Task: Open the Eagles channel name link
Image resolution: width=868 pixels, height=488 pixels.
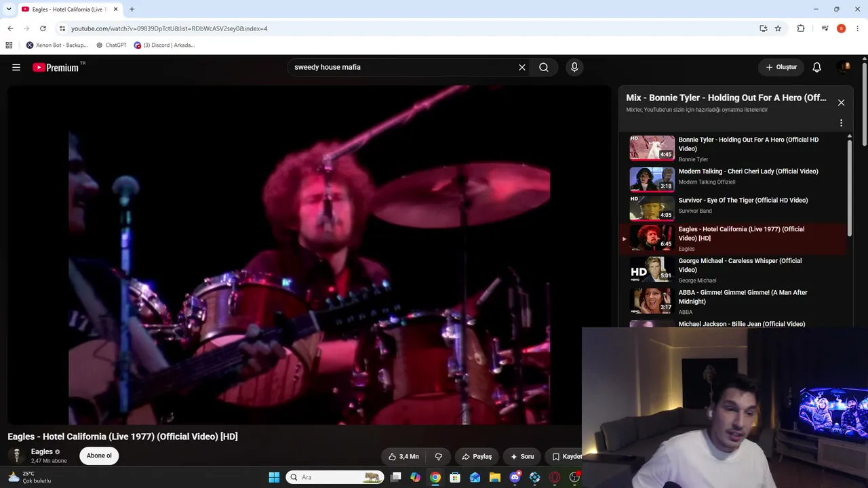Action: pyautogui.click(x=42, y=451)
